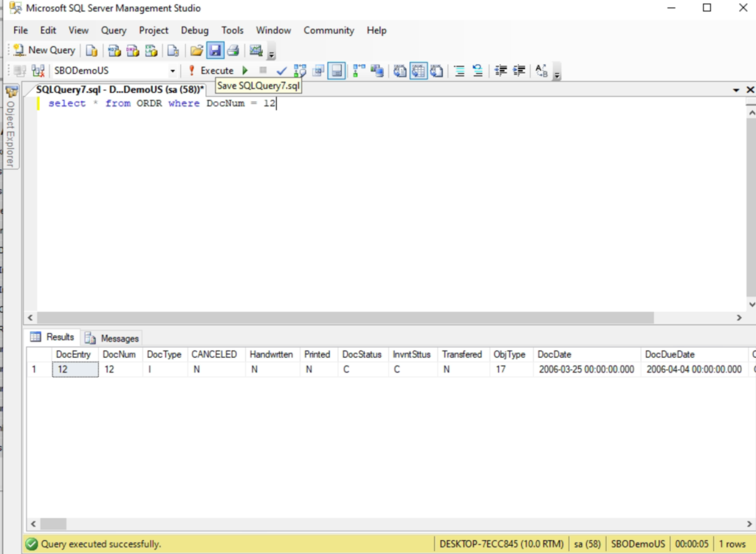This screenshot has width=756, height=554.
Task: Select the DocDueDate cell 2006-04-04
Action: [694, 370]
